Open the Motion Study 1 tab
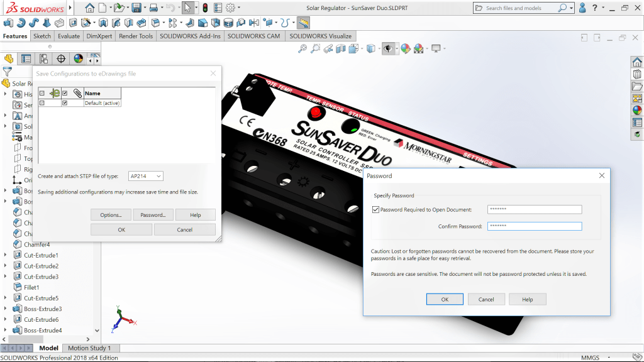The image size is (644, 362). [x=89, y=348]
